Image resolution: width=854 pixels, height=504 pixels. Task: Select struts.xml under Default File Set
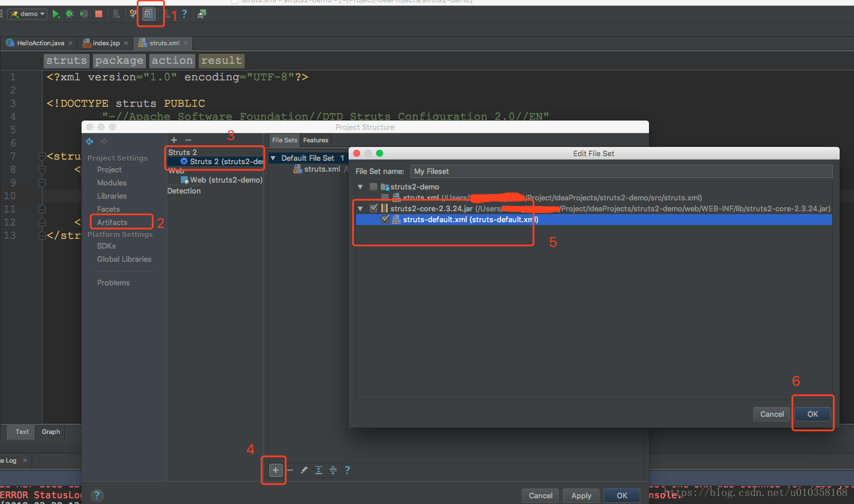point(322,169)
